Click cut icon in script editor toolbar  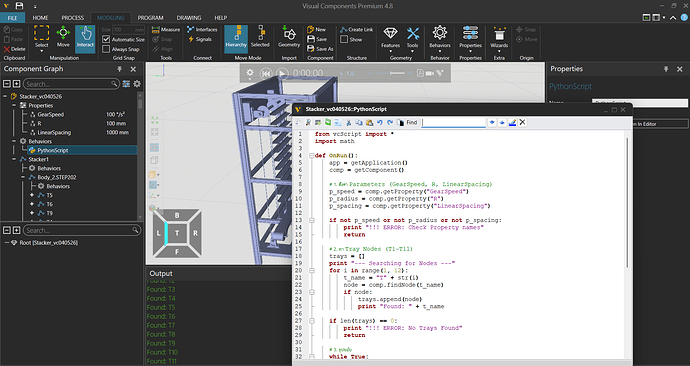349,122
